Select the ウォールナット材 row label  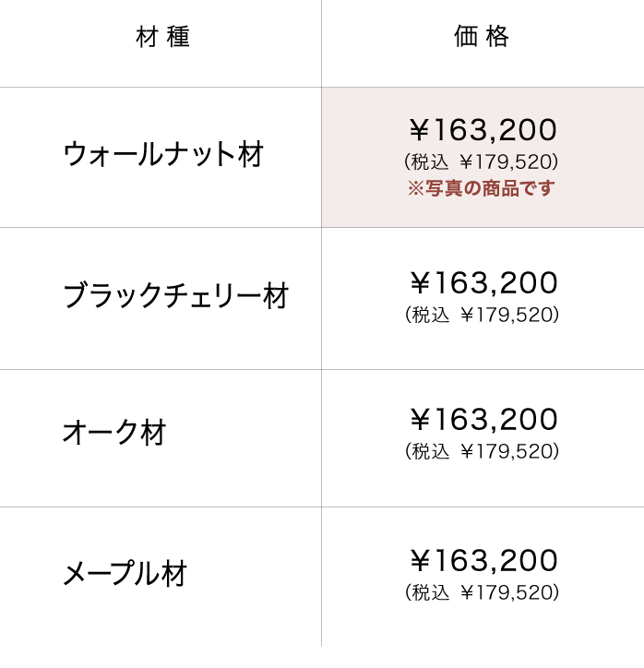163,154
